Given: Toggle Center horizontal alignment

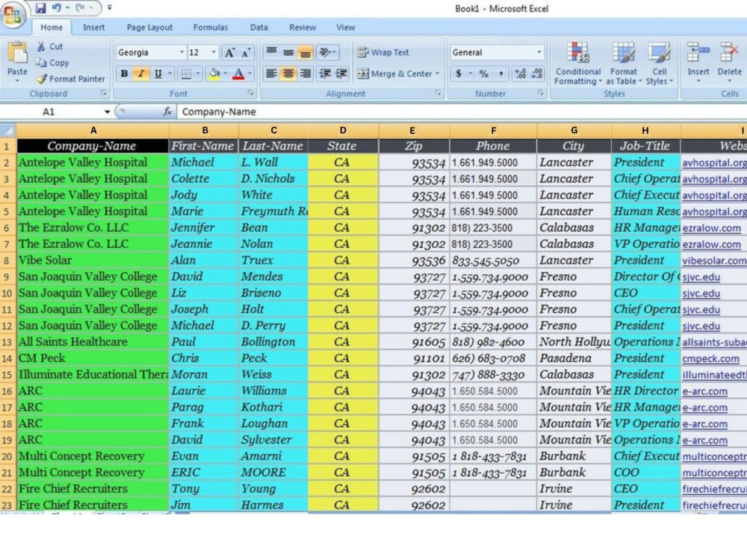Looking at the screenshot, I should coord(288,73).
